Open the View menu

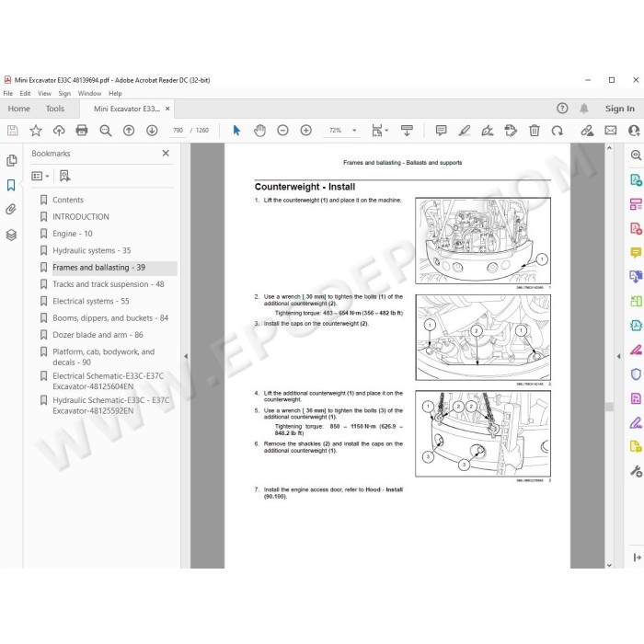(44, 93)
